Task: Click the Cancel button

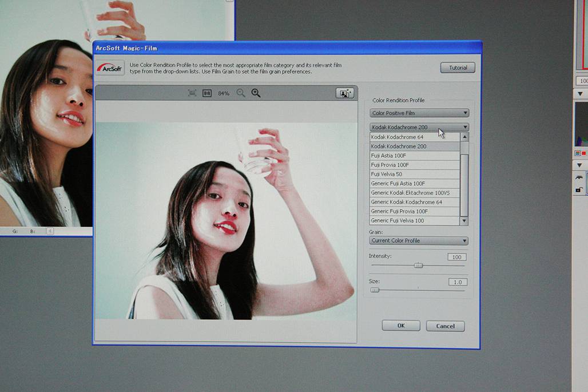Action: (x=445, y=326)
